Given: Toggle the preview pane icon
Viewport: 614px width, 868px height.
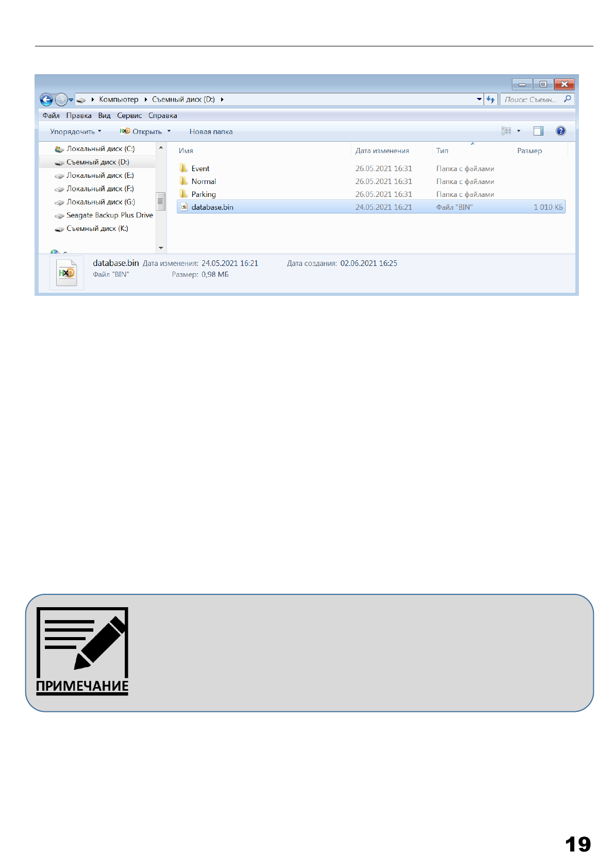Looking at the screenshot, I should (538, 131).
